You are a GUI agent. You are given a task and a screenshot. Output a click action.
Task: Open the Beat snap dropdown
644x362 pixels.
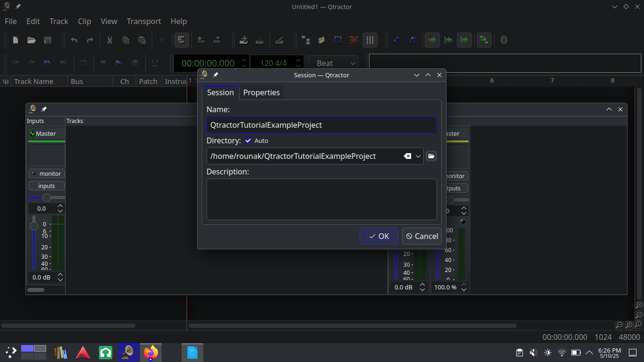(333, 63)
